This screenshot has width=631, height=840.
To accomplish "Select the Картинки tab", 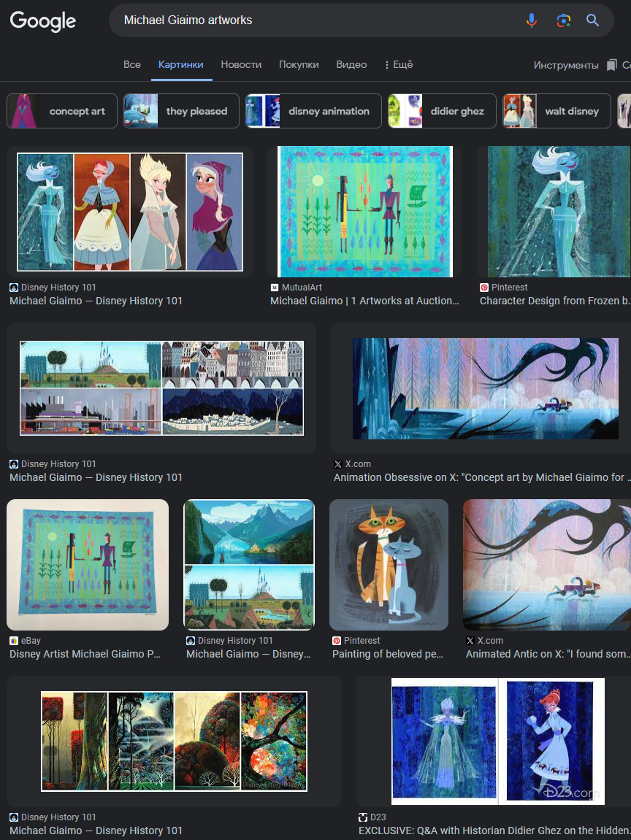I will 180,65.
